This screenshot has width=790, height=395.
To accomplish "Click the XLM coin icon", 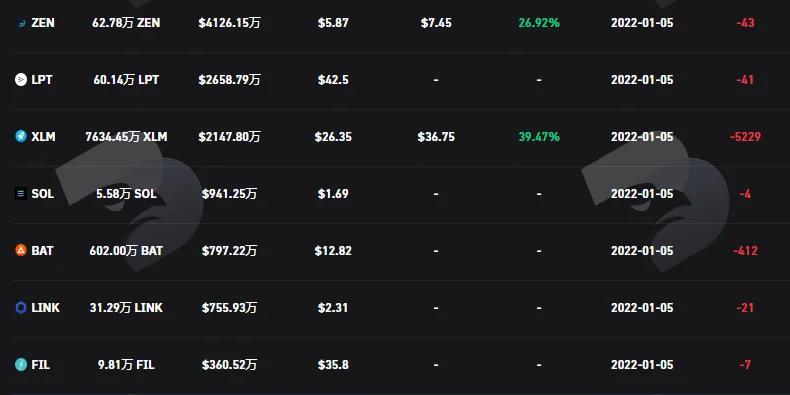I will [x=21, y=137].
